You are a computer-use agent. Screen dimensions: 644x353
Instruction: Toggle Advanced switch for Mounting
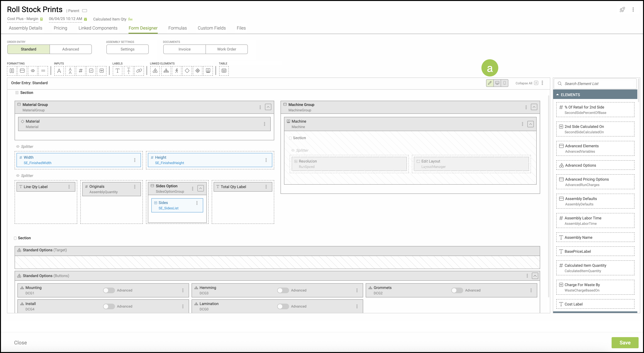click(109, 290)
